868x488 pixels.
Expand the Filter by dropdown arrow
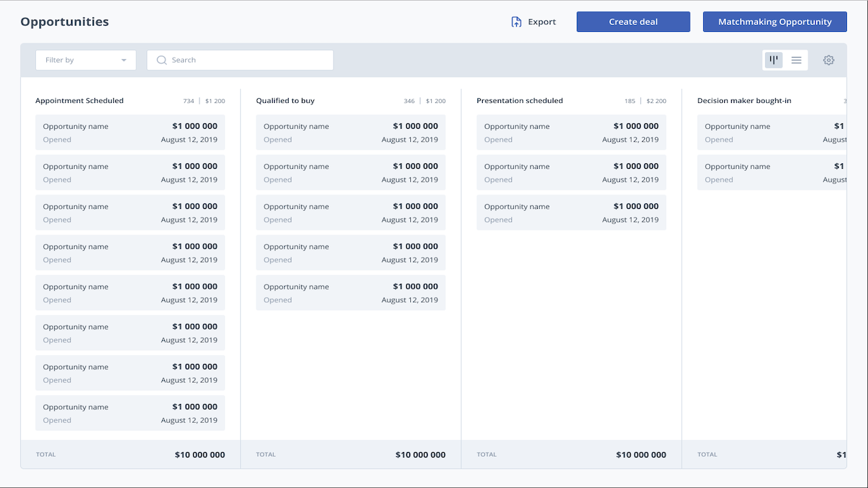pyautogui.click(x=123, y=60)
